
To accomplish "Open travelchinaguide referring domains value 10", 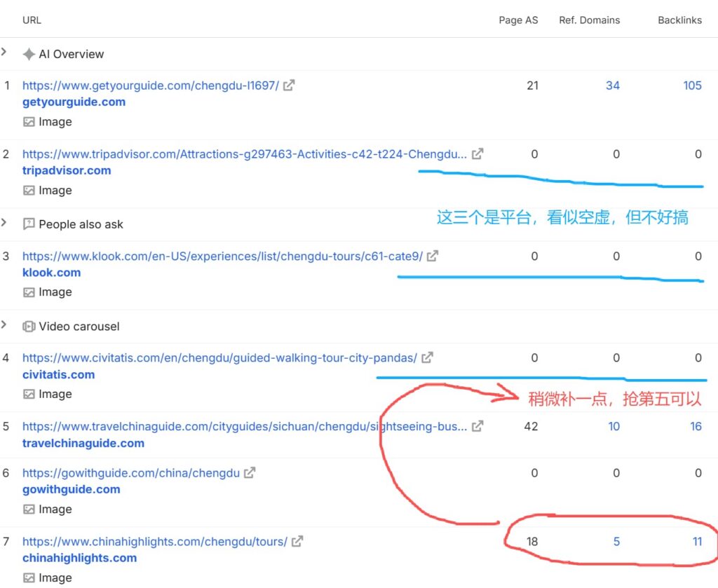I will tap(614, 427).
